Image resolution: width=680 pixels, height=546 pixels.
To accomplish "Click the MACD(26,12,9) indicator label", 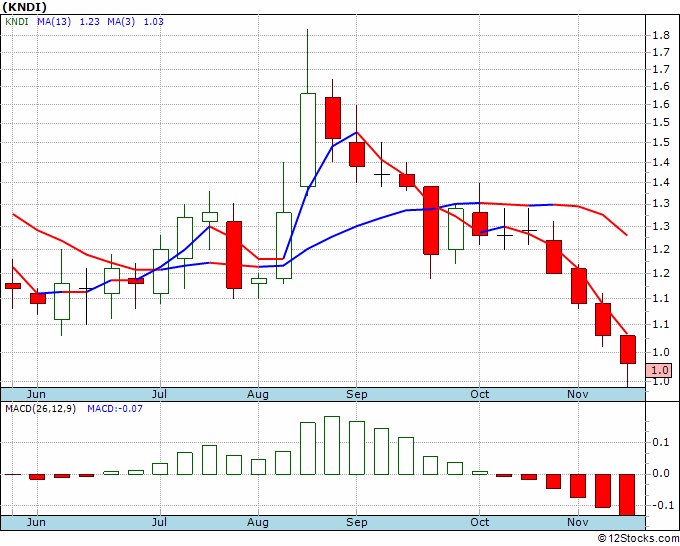I will (40, 409).
